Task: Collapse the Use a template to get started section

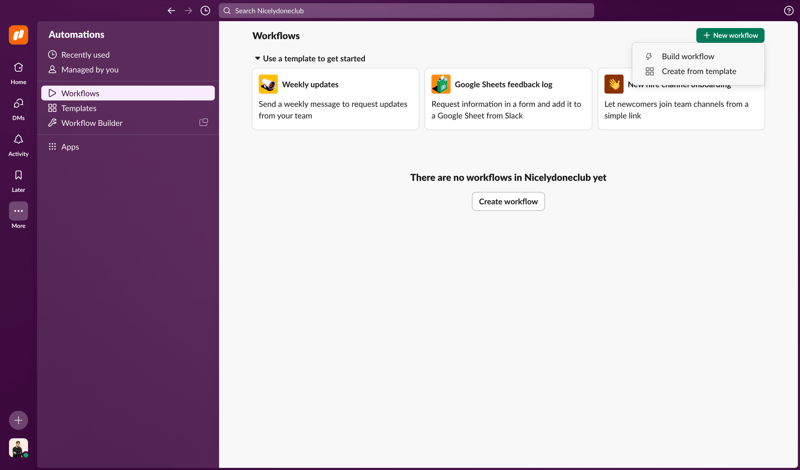Action: pos(310,58)
